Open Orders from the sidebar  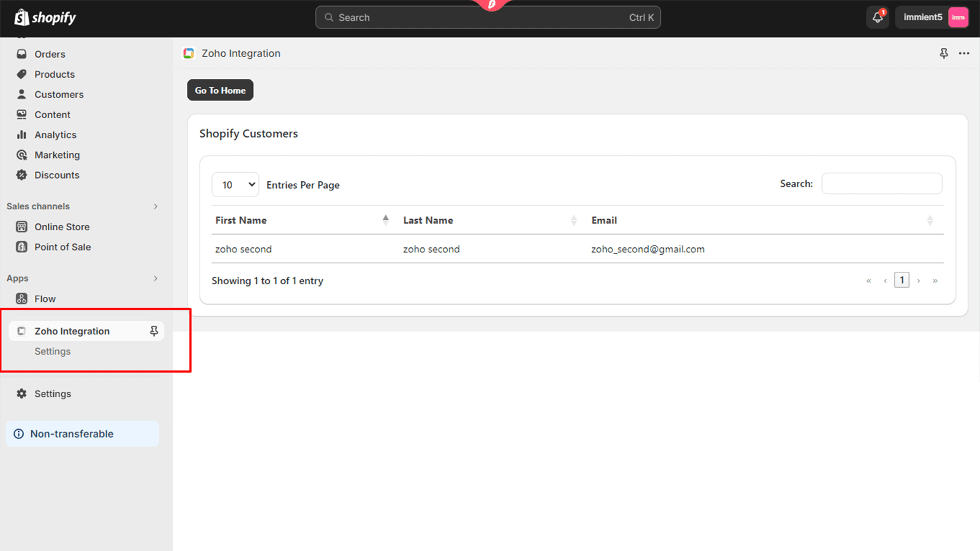click(x=50, y=54)
